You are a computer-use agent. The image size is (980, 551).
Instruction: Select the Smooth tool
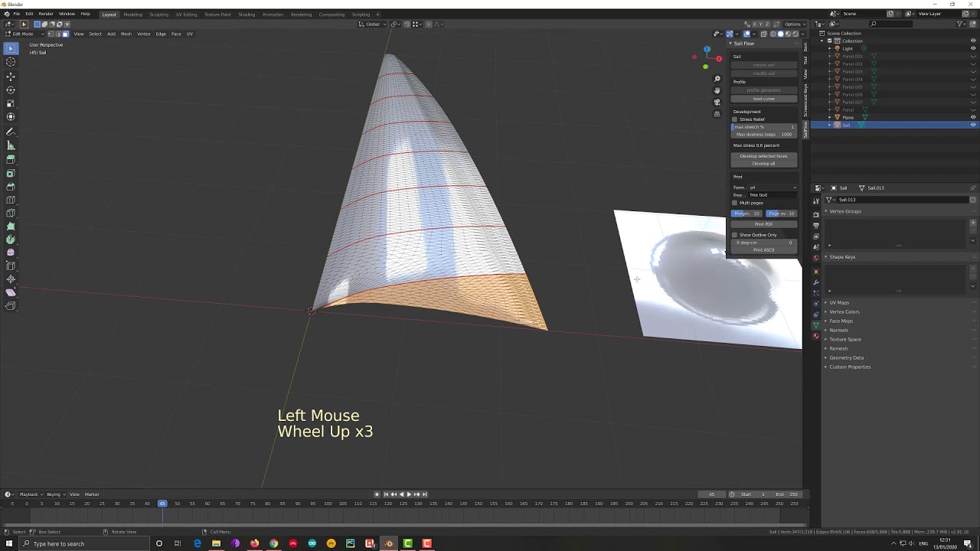[x=11, y=253]
